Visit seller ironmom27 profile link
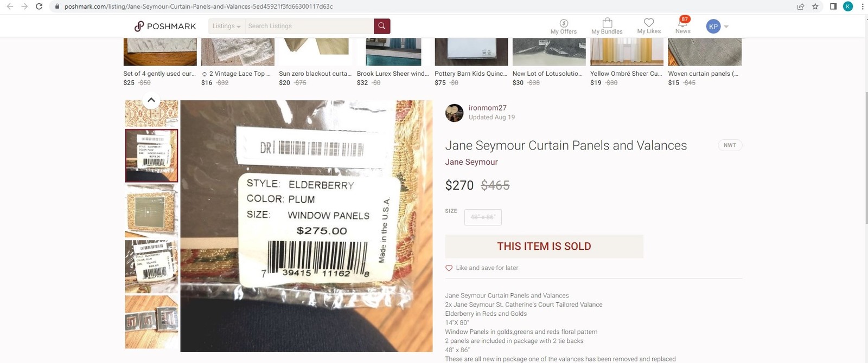868x363 pixels. (488, 108)
